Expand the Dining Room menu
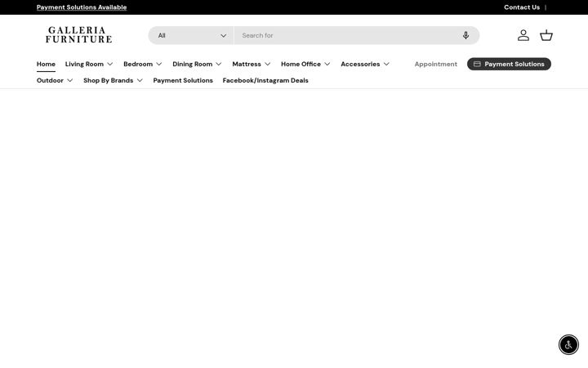588x368 pixels. [198, 65]
